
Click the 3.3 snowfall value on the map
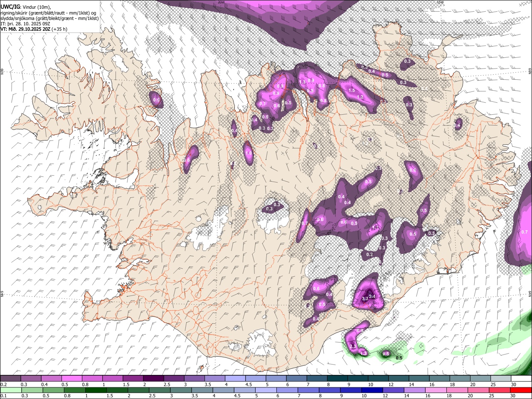(365, 299)
